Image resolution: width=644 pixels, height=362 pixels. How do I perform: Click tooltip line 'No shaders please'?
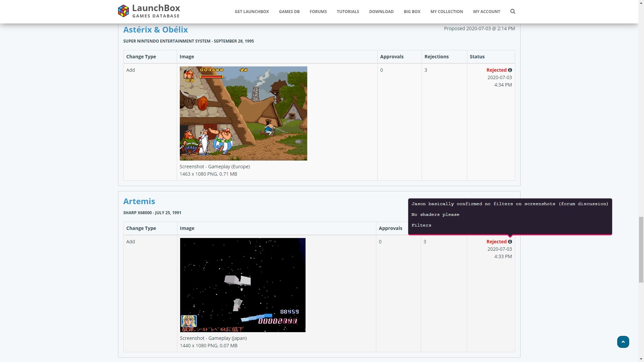435,215
